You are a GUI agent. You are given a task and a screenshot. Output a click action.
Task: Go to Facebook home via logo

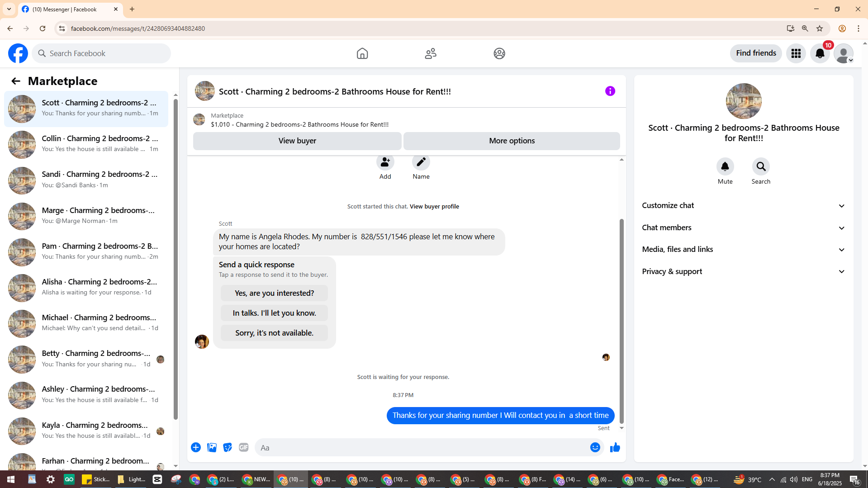[18, 53]
